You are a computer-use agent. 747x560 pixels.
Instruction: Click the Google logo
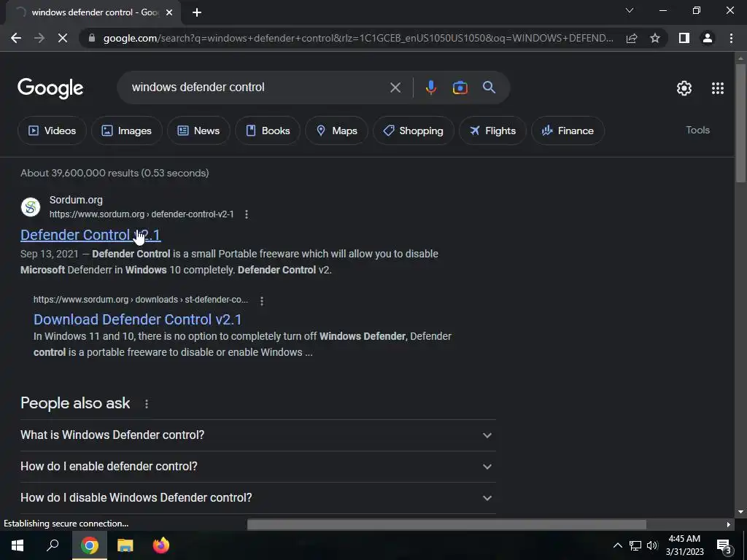50,88
